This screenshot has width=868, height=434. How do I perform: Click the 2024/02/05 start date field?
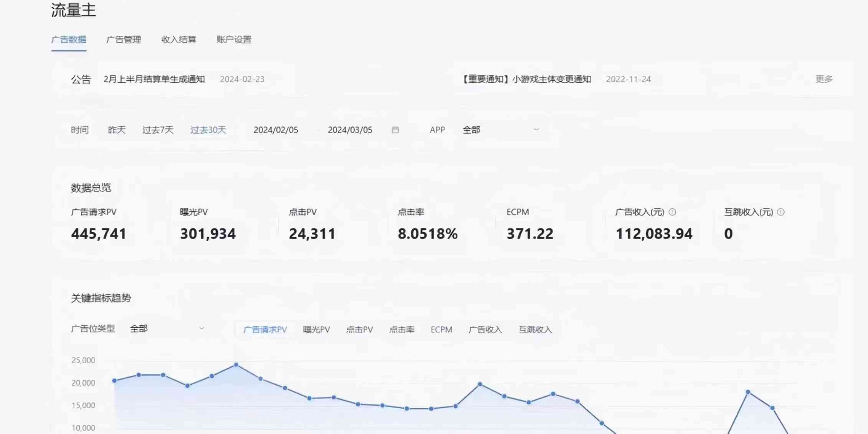tap(276, 130)
